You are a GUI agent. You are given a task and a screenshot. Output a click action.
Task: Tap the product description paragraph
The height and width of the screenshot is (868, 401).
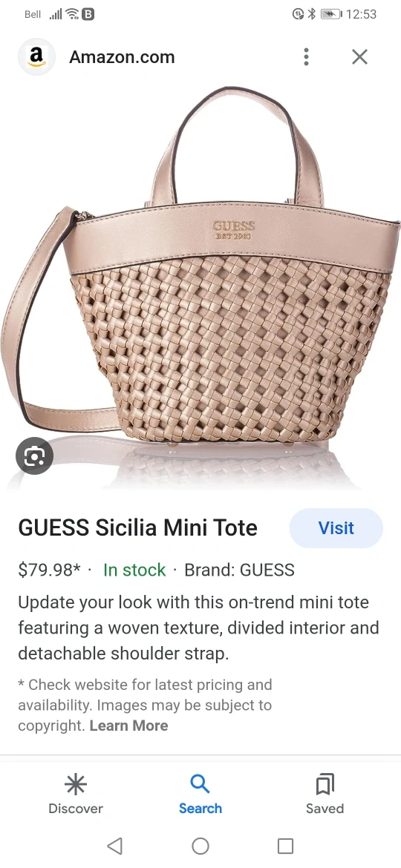pos(198,628)
